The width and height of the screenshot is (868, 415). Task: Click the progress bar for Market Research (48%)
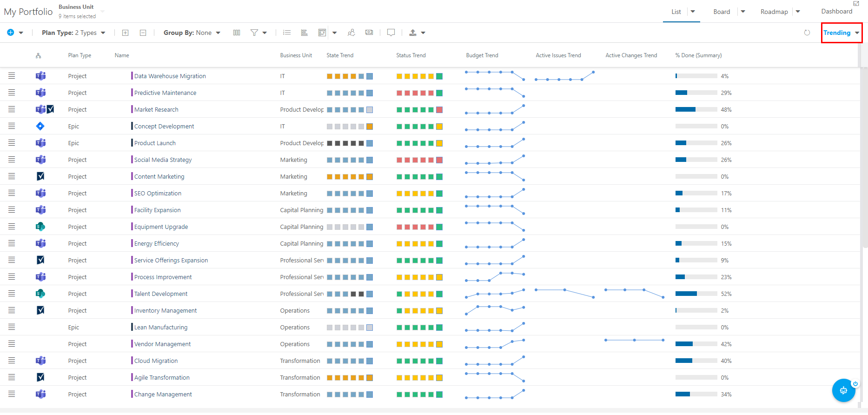coord(696,109)
